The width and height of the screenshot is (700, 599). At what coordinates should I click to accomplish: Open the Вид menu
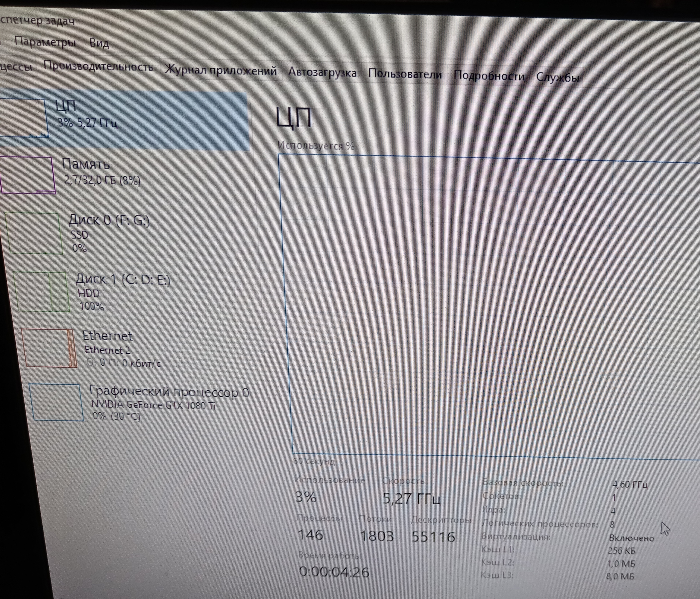[99, 43]
